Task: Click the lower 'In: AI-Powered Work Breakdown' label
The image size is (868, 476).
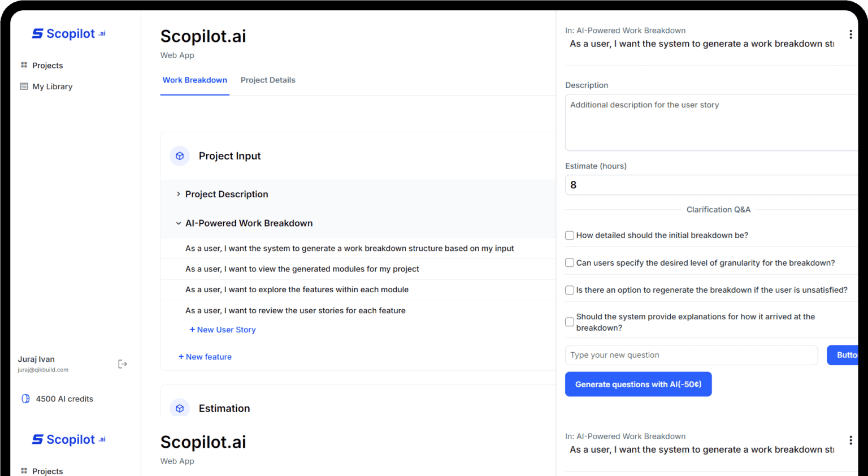Action: (x=625, y=436)
